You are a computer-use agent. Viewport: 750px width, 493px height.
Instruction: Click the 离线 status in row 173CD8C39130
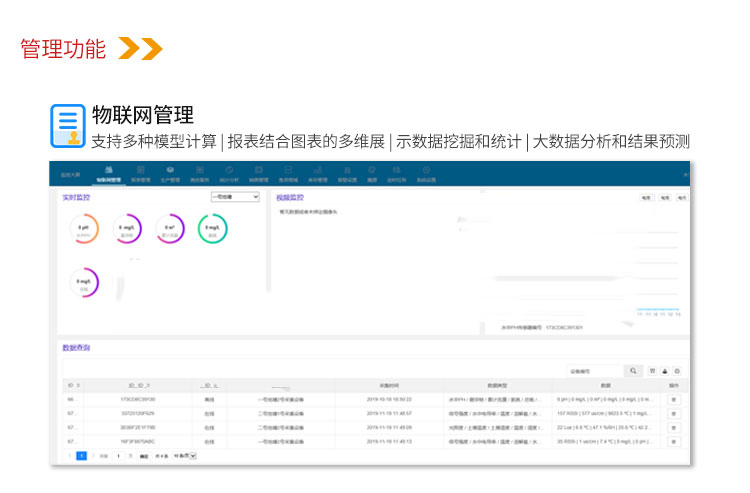[210, 399]
